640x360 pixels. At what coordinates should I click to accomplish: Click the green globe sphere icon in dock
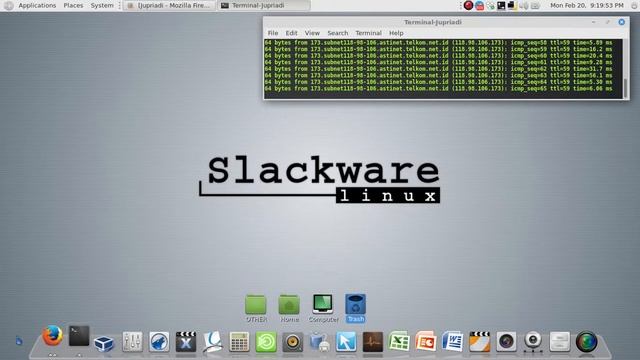click(x=587, y=342)
